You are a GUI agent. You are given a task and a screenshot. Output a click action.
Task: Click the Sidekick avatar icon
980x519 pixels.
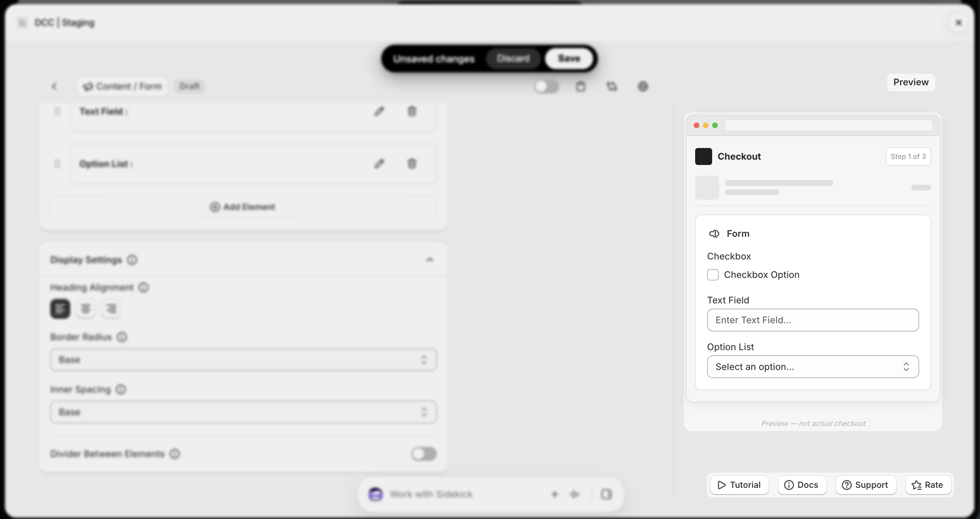pyautogui.click(x=376, y=494)
